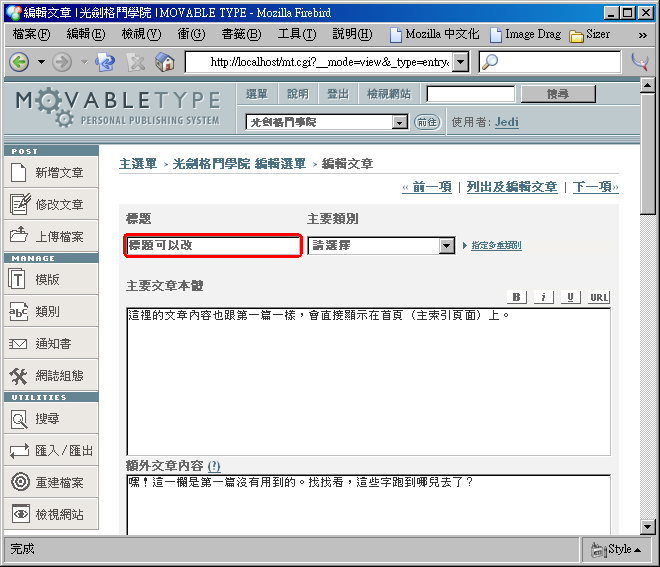Screen dimensions: 660x567
Task: Click the magnifier icon in browser search box
Action: click(x=490, y=62)
